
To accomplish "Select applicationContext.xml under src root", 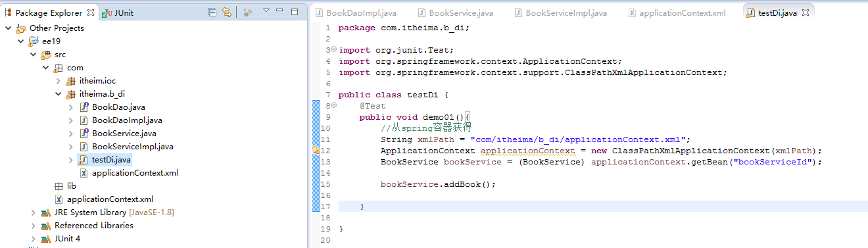I will (x=110, y=199).
